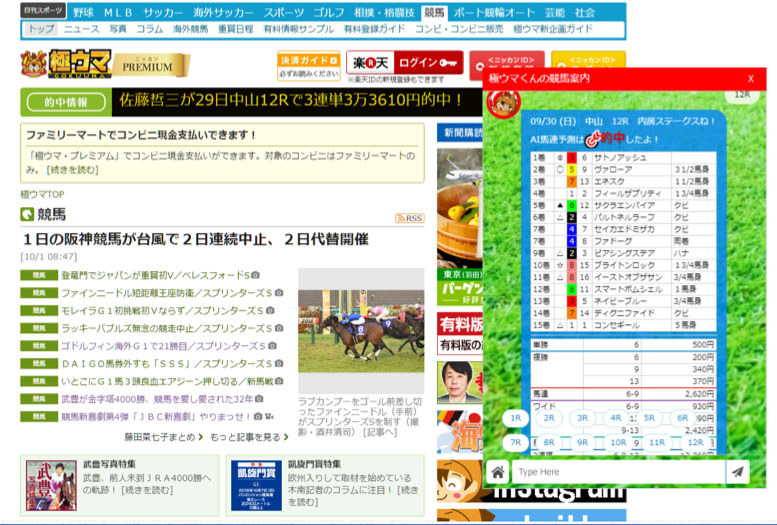Select the 重賞日程 sub-menu item

tap(235, 29)
